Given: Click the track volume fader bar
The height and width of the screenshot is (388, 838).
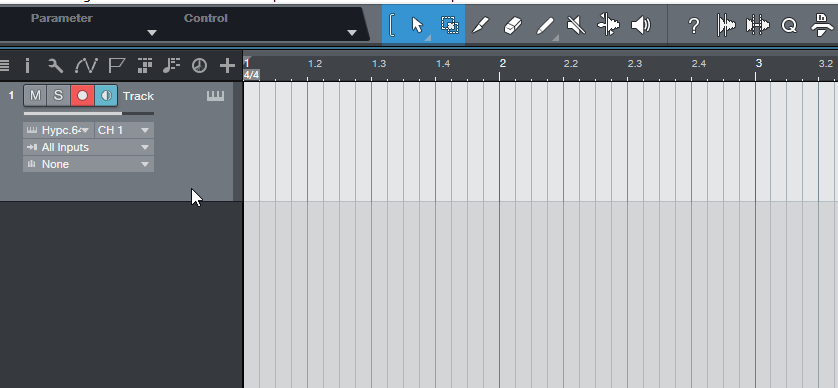Looking at the screenshot, I should [x=89, y=113].
